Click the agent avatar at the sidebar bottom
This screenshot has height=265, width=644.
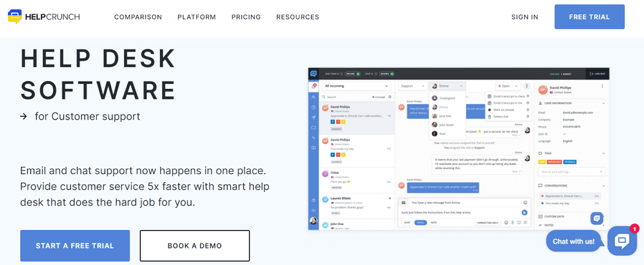pos(313,221)
